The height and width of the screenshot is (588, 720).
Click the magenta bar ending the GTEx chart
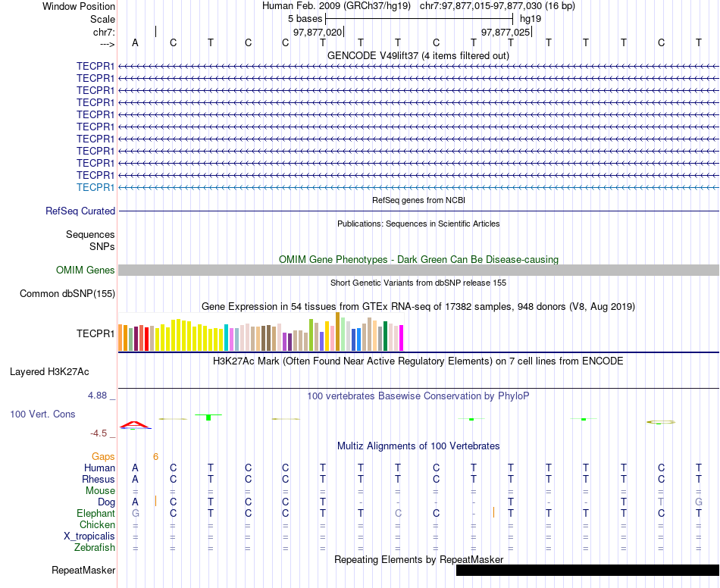coord(402,338)
